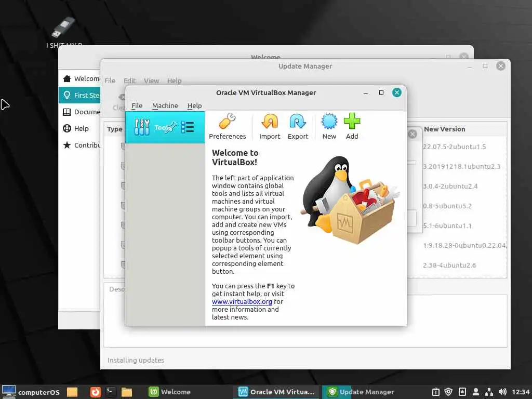The height and width of the screenshot is (399, 532).
Task: Open the Tools list menu icon
Action: (188, 127)
